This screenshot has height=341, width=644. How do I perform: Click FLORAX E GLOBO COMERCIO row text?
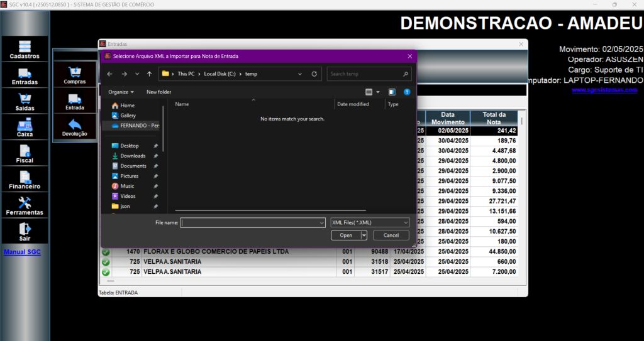pos(216,252)
